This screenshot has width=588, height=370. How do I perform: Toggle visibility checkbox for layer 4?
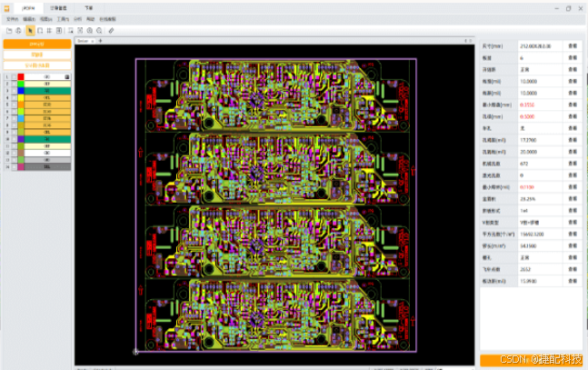click(14, 97)
